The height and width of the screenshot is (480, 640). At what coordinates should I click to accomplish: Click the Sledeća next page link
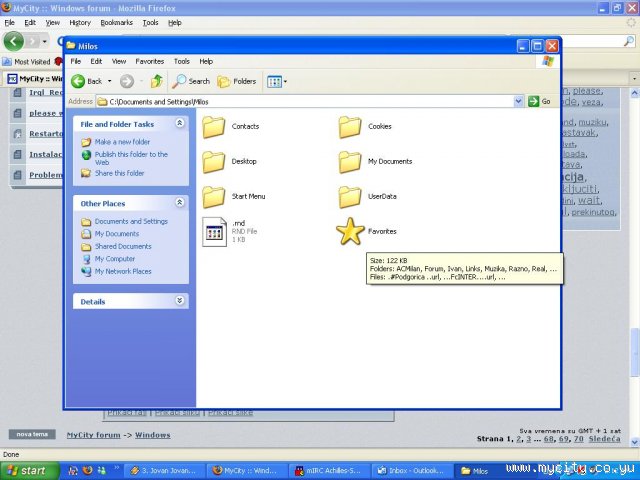tap(604, 439)
